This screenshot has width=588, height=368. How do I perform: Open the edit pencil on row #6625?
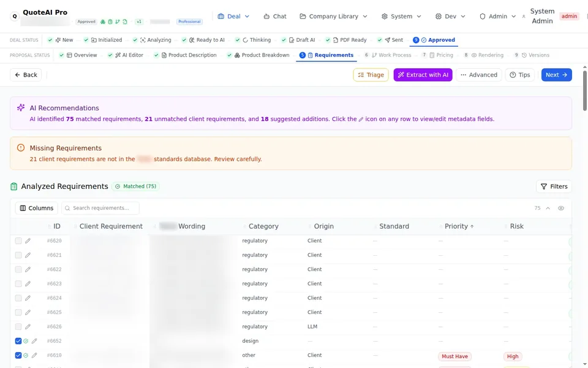click(x=28, y=312)
